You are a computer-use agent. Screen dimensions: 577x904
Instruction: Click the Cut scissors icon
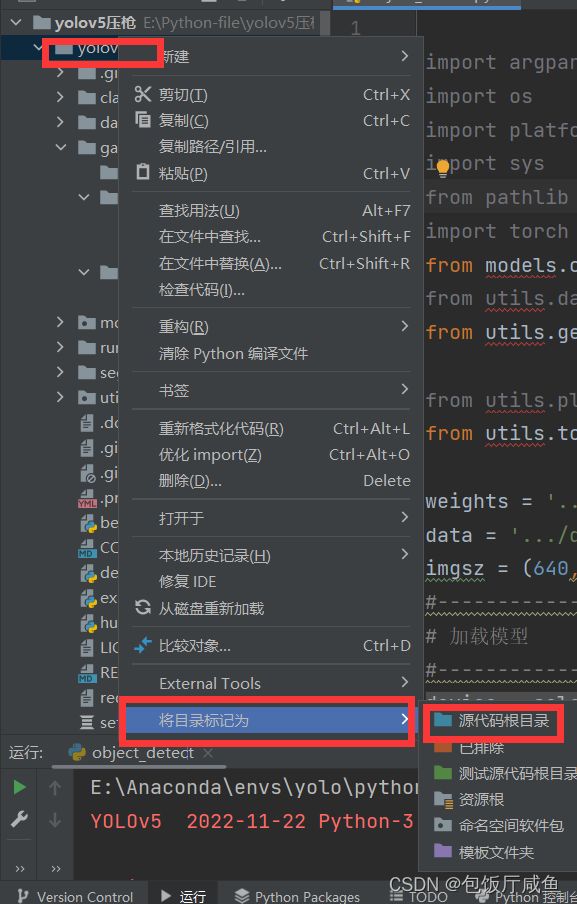142,94
